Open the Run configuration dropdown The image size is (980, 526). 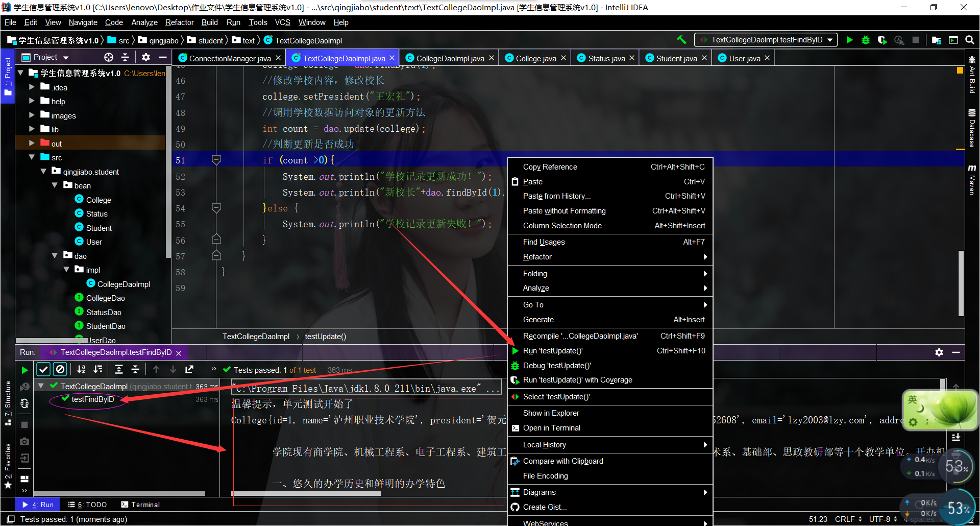[x=766, y=40]
